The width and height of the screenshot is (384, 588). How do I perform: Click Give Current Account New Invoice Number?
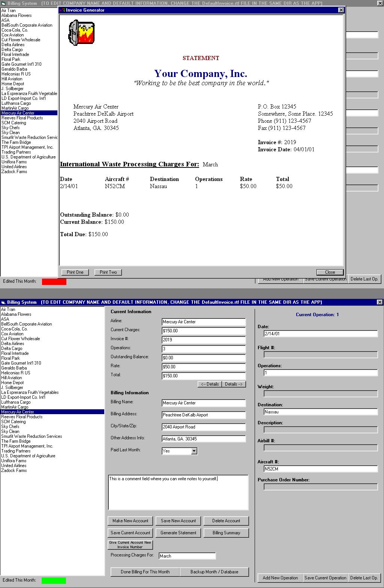click(x=130, y=544)
